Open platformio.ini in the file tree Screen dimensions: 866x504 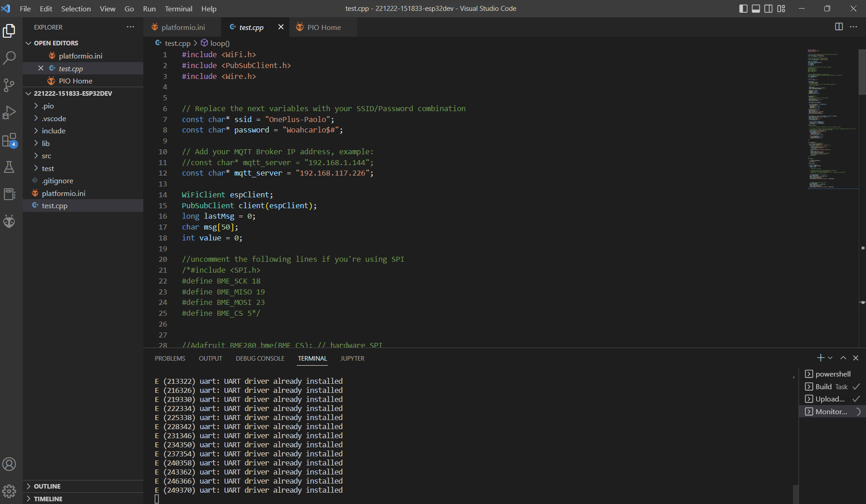click(x=64, y=193)
